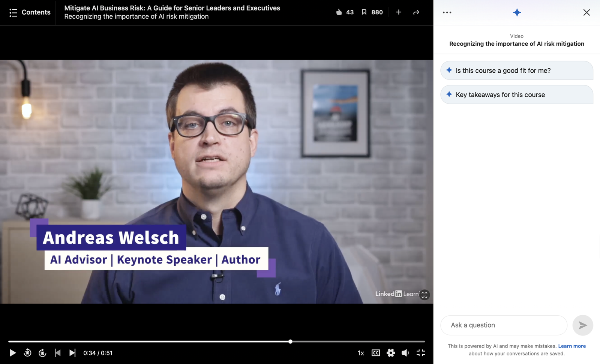
Task: Play the video
Action: (12, 353)
